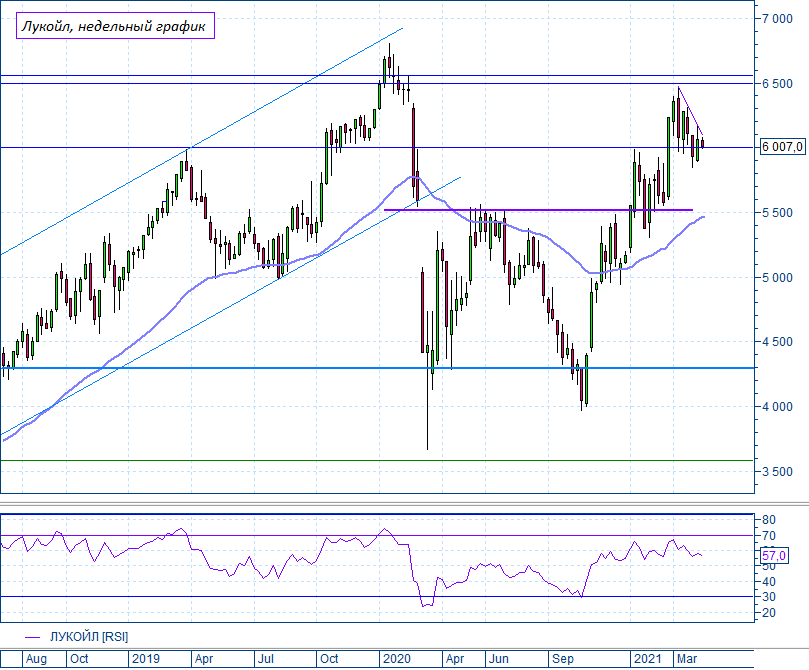Click the 'Mar' time axis label
The height and width of the screenshot is (670, 809).
[x=687, y=659]
